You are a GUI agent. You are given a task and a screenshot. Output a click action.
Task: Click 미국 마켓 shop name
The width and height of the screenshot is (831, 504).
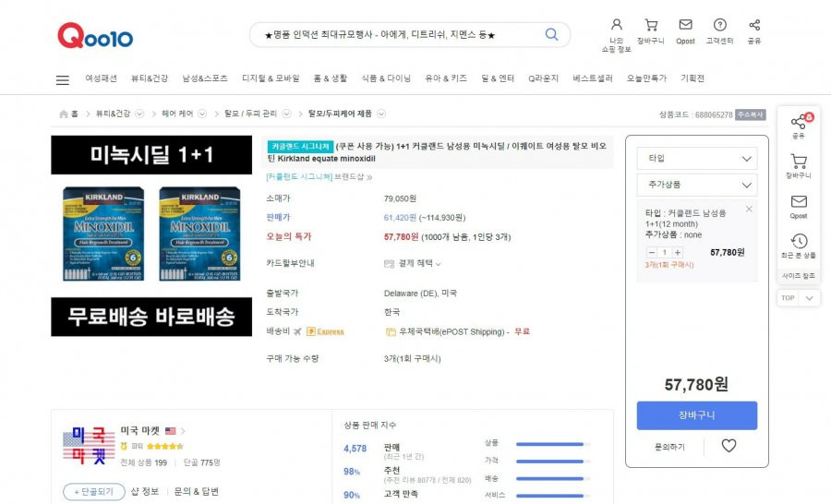pos(140,430)
